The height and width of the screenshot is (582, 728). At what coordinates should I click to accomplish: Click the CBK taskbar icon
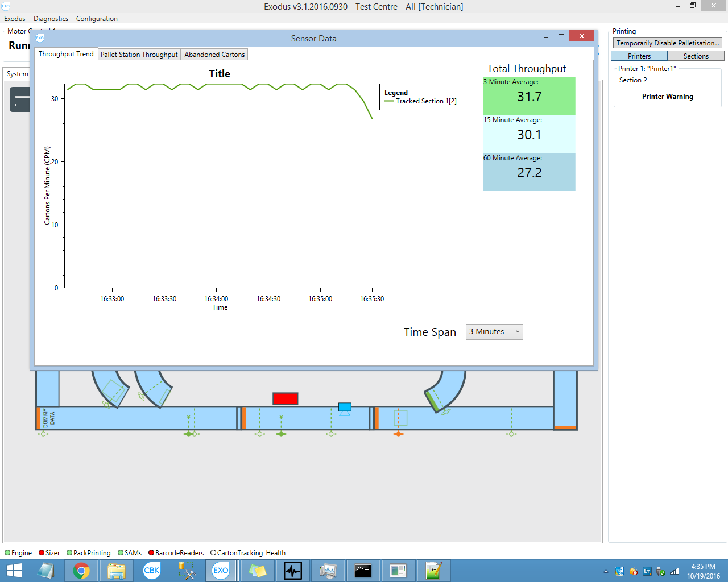point(152,571)
